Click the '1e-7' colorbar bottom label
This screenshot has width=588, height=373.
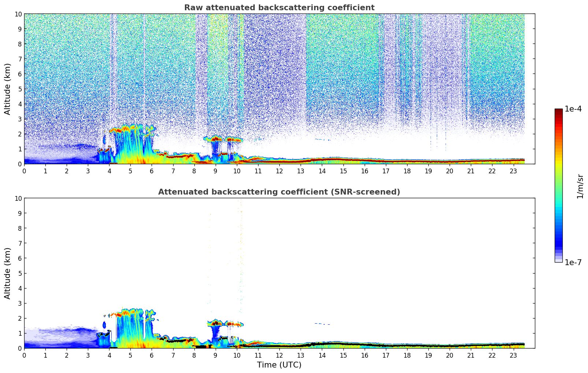click(573, 263)
